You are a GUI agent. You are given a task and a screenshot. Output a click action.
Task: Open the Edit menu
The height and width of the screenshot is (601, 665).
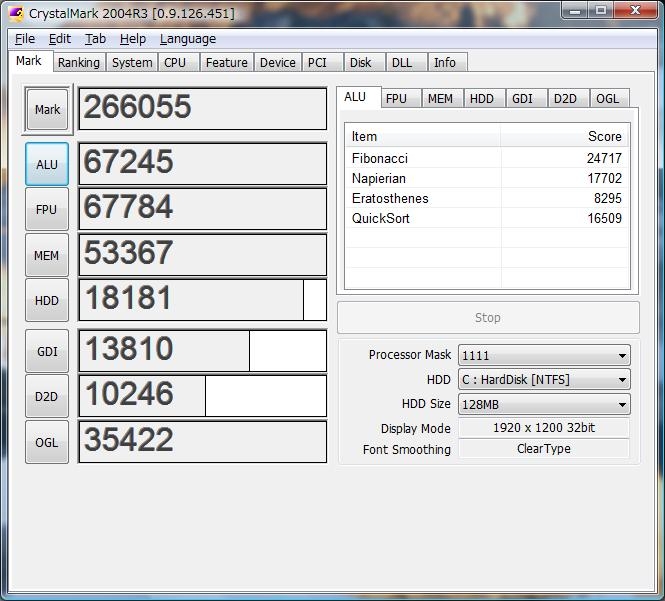coord(60,39)
